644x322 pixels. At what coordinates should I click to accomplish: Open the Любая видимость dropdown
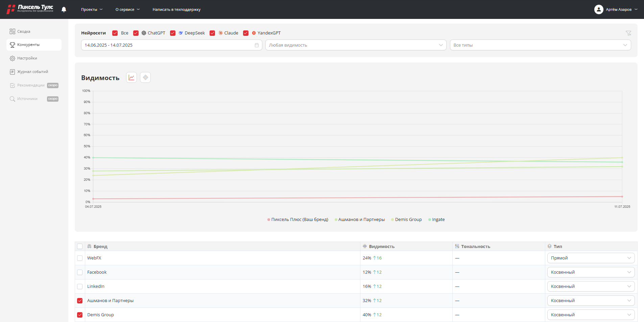[x=356, y=45]
